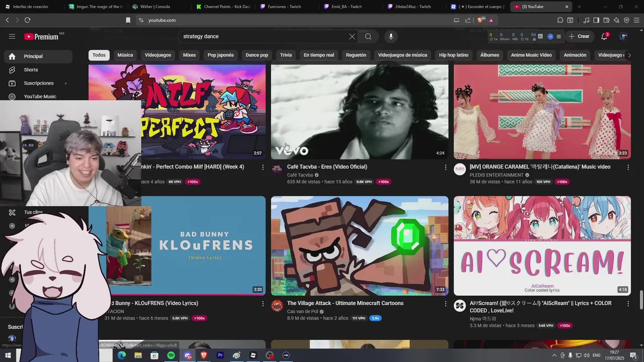
Task: Select the Trivia filter chip
Action: pos(286,55)
